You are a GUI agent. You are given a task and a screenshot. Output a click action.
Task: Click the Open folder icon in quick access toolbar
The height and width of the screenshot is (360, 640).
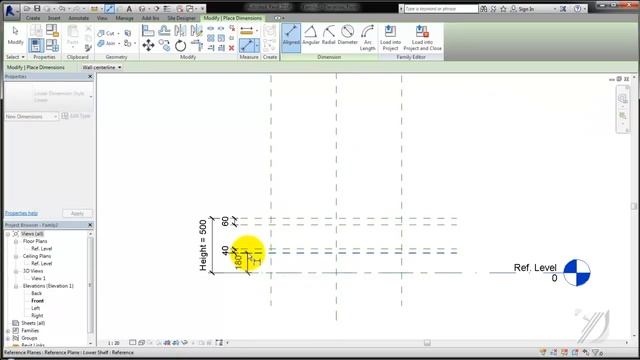pos(27,8)
